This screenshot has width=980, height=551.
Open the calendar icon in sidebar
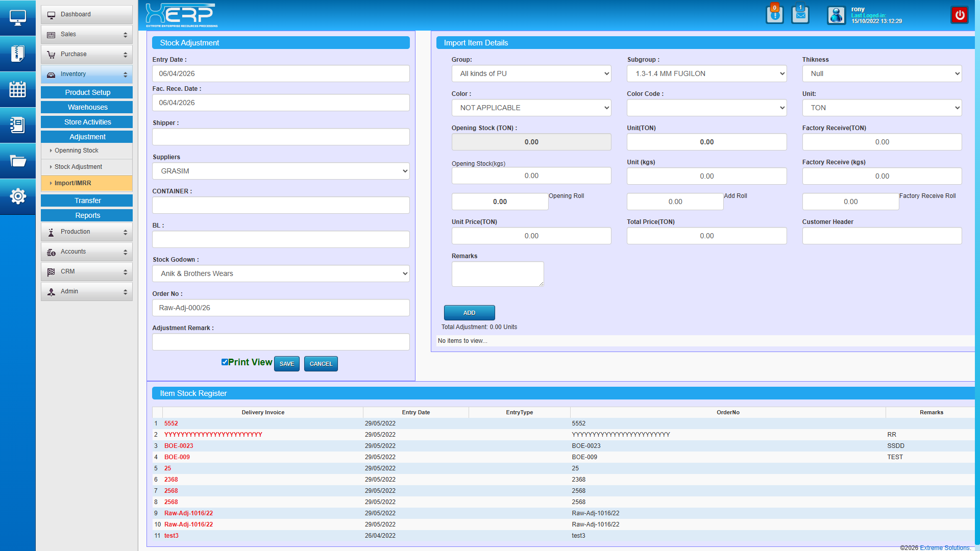click(17, 89)
